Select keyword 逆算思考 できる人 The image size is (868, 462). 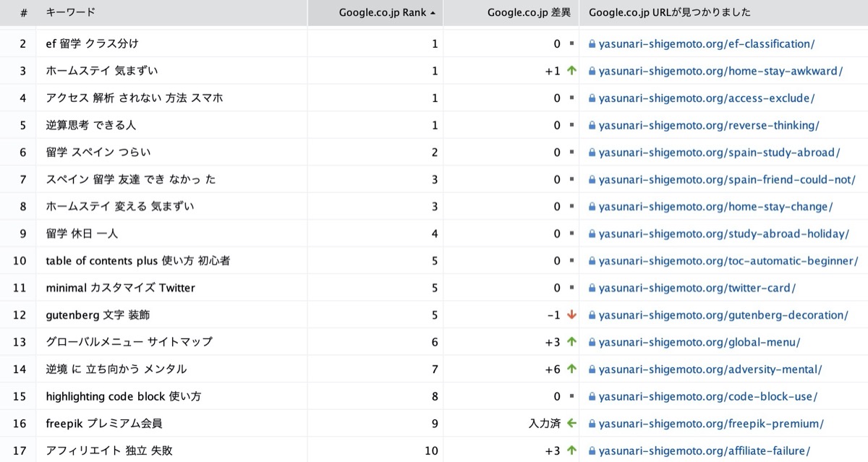[90, 125]
